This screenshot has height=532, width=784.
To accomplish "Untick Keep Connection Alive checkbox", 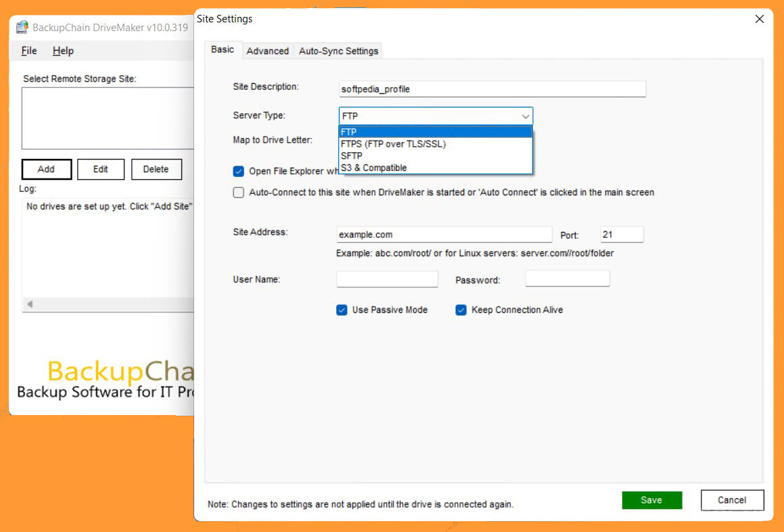I will click(461, 310).
